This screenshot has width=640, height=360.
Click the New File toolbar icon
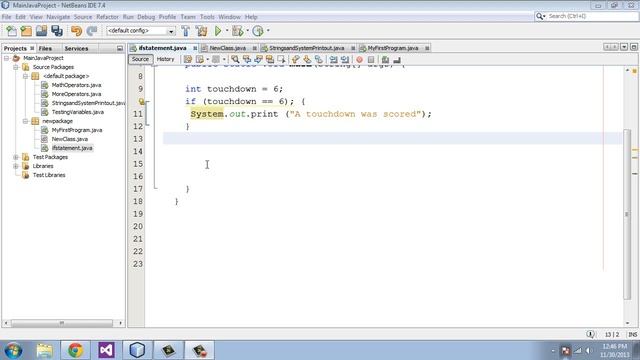coord(11,31)
